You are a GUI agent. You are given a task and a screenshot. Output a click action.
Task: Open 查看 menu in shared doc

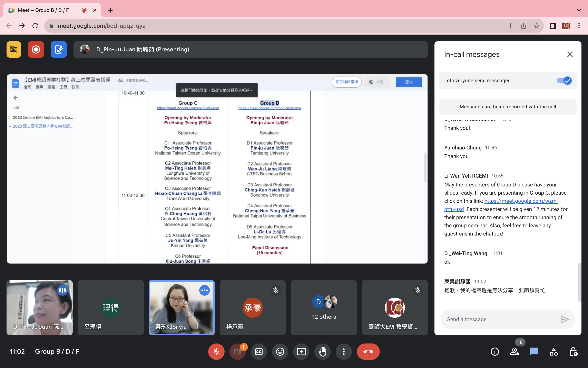(51, 87)
